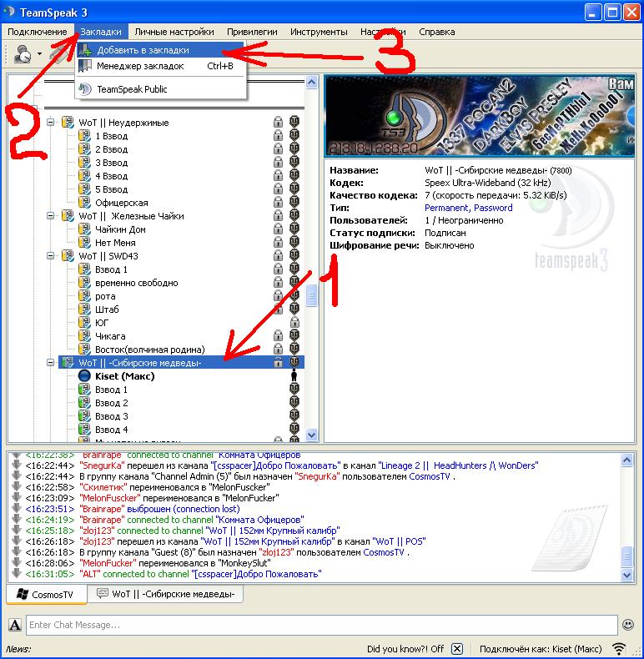Image resolution: width=644 pixels, height=659 pixels.
Task: Click the away status toolbar icon
Action: tap(23, 53)
